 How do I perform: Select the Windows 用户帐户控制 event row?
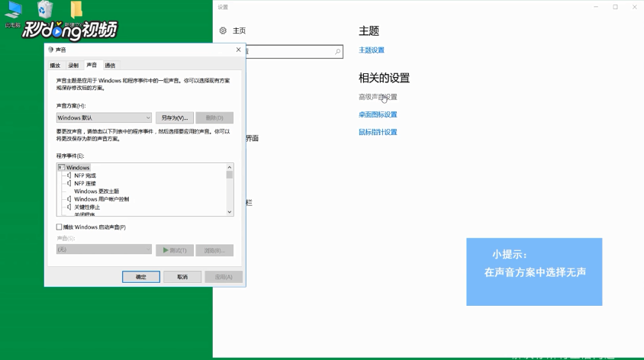[101, 199]
